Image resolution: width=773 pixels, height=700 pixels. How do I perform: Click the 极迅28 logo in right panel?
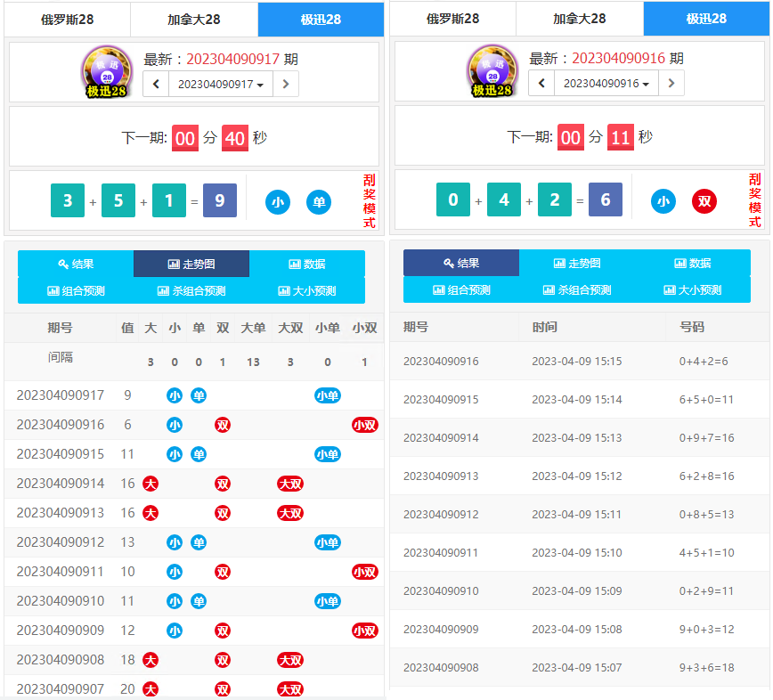coord(492,71)
